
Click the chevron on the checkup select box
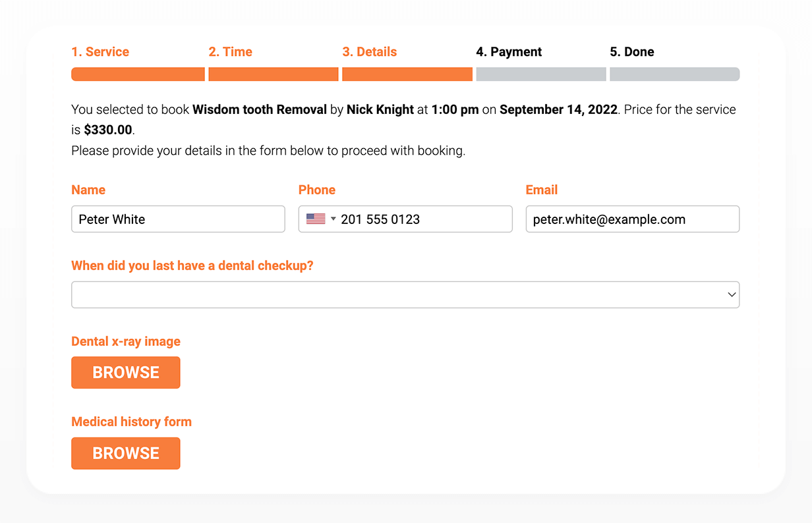(732, 294)
